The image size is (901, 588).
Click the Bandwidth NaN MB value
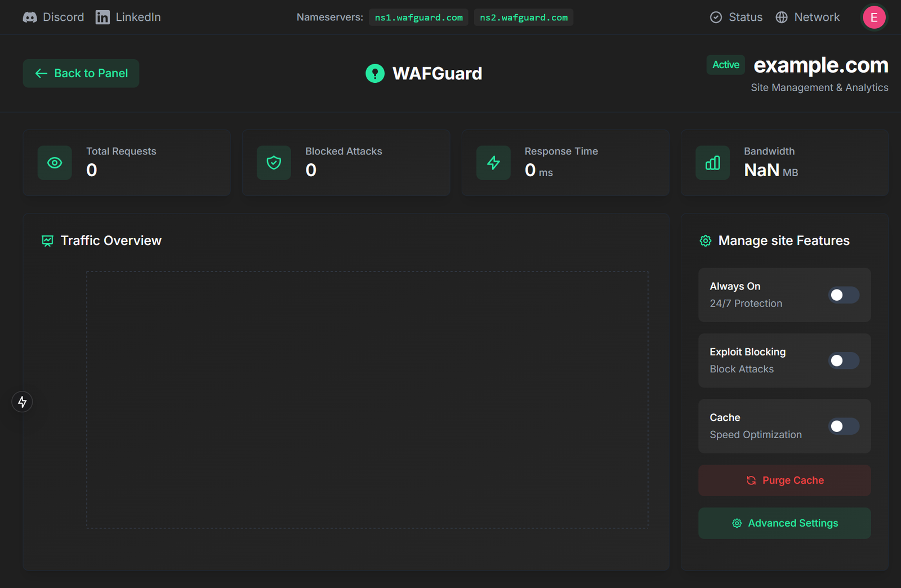[x=771, y=170]
